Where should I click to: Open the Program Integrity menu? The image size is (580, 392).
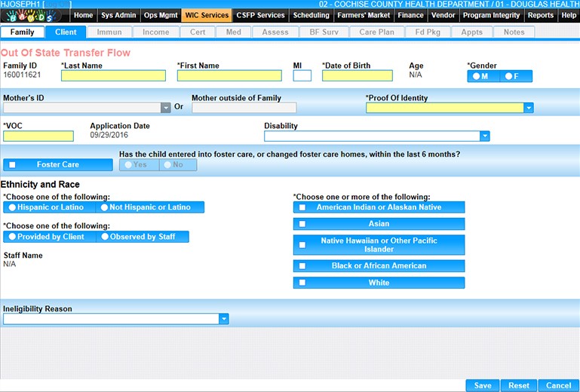click(490, 15)
